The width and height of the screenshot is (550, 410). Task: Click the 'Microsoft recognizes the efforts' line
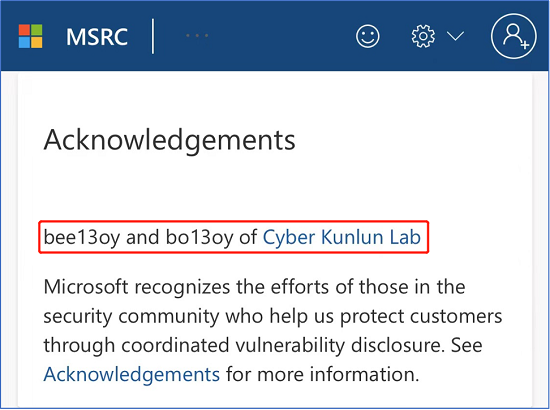pos(254,287)
